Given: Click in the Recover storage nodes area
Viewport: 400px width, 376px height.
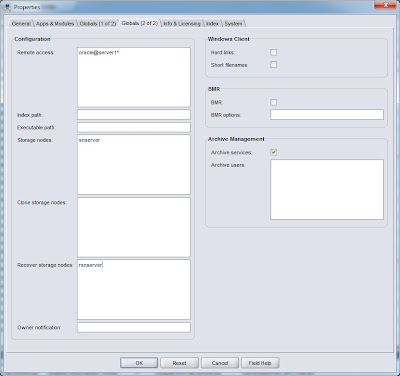Looking at the screenshot, I should pos(134,290).
